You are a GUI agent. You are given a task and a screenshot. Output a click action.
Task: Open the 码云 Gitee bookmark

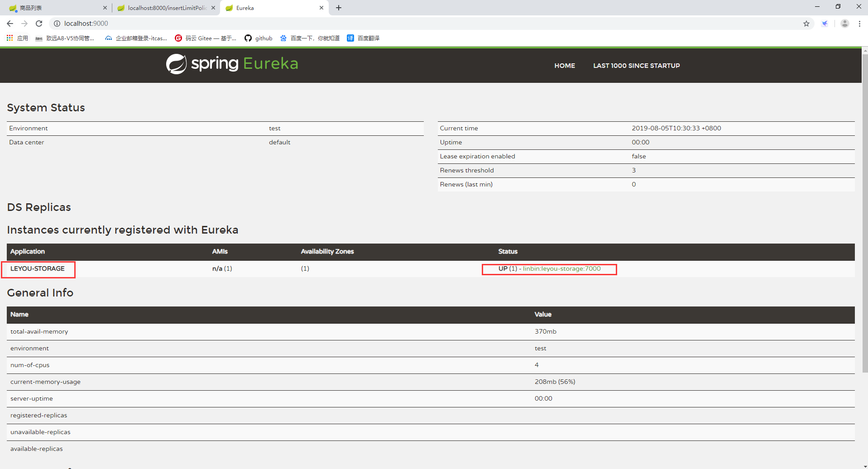(206, 38)
